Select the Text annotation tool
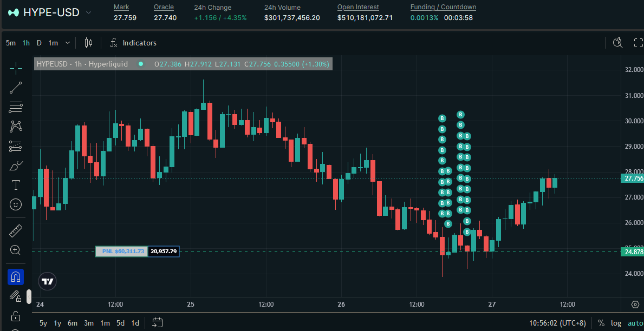This screenshot has height=331, width=644. 15,184
